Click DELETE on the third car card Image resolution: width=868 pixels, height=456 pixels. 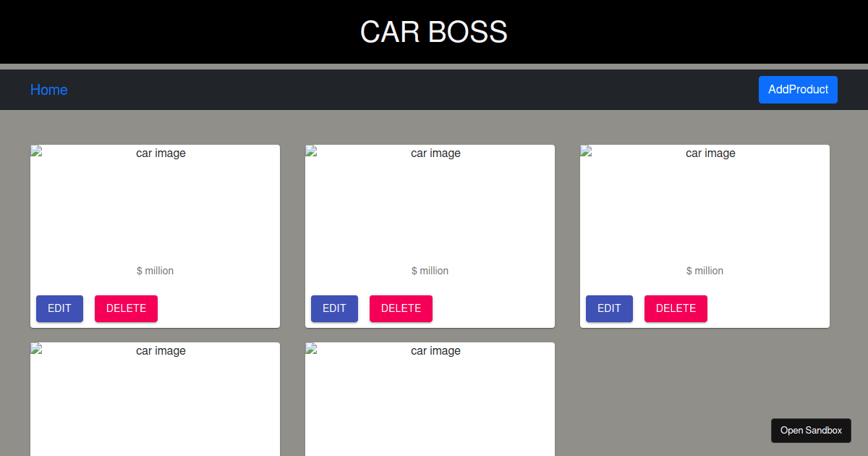(x=676, y=308)
